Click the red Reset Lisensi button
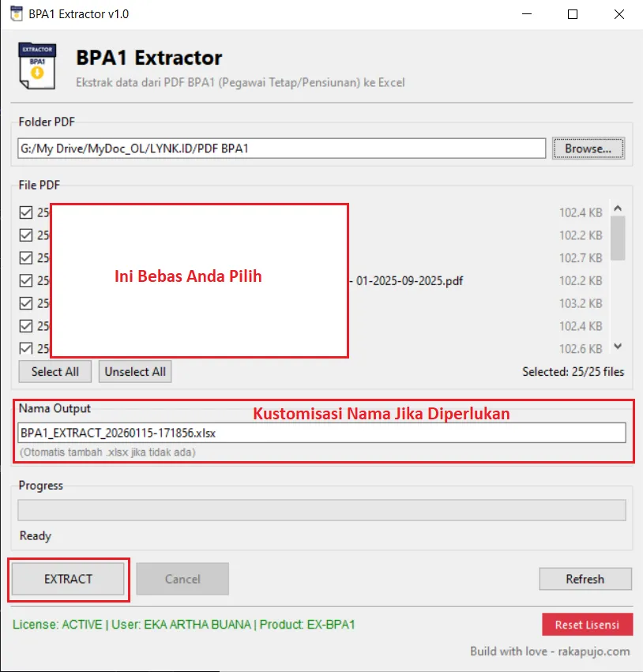This screenshot has height=672, width=643. pos(587,625)
